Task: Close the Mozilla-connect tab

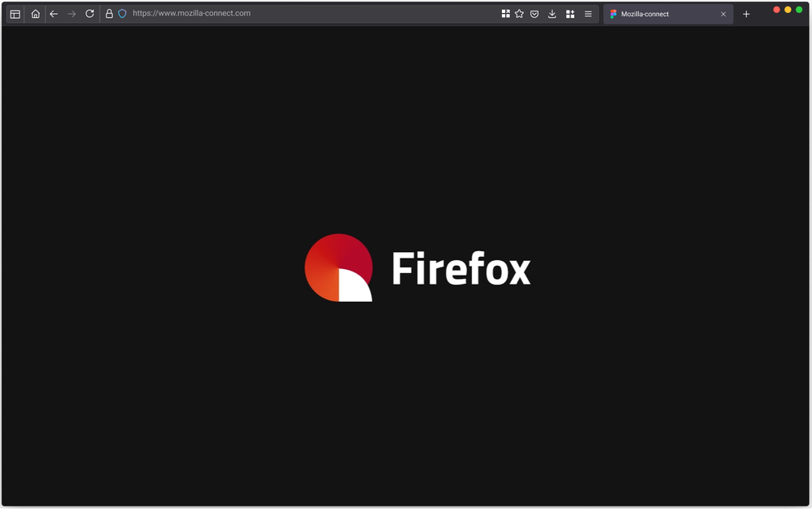Action: click(723, 14)
